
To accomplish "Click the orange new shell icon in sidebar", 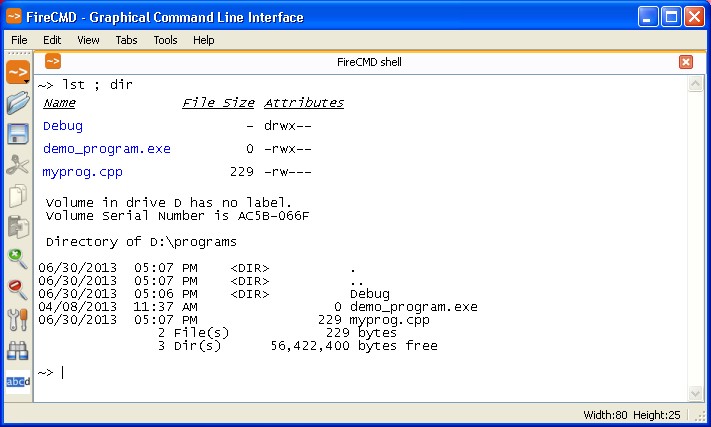I will (x=18, y=72).
